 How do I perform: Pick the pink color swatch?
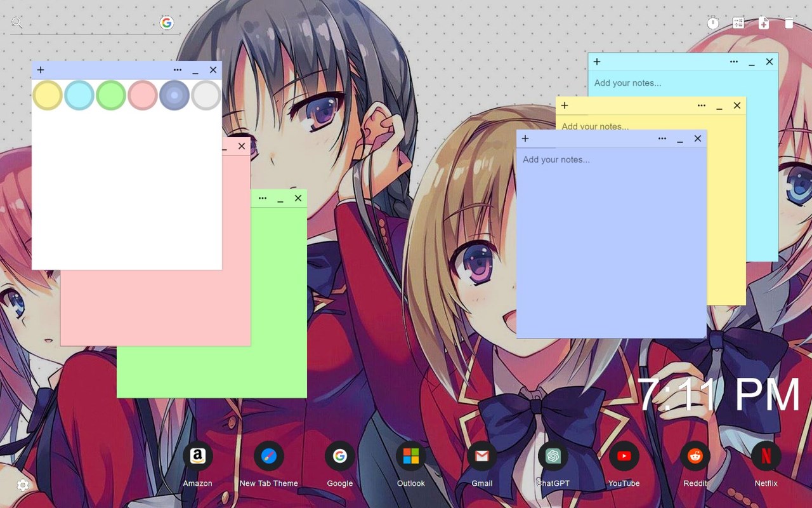coord(143,95)
